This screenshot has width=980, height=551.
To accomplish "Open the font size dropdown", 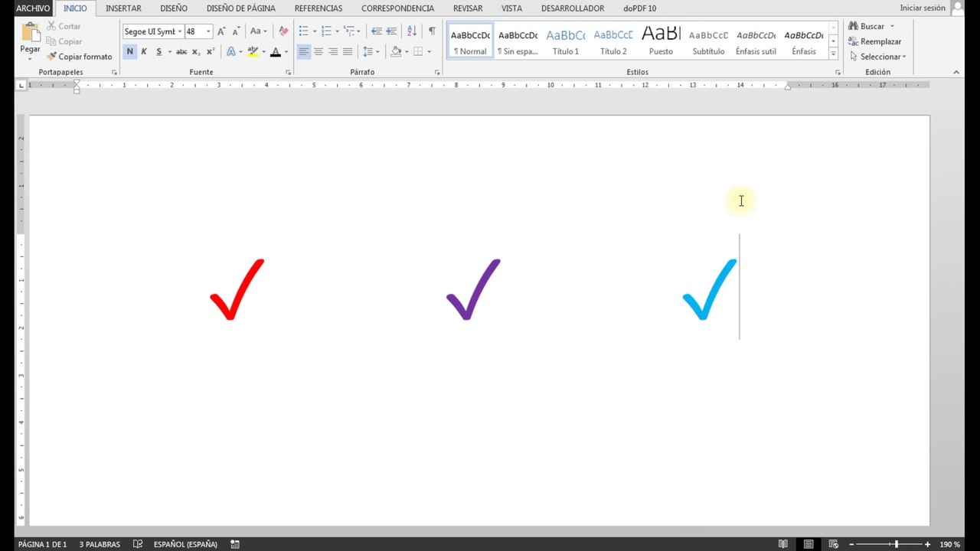I will pos(208,31).
